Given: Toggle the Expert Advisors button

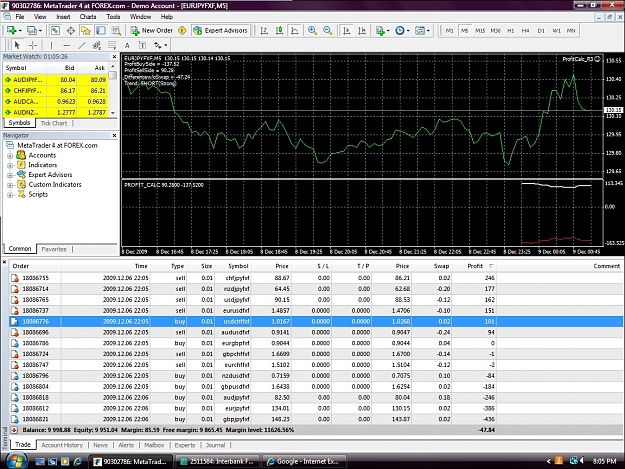Looking at the screenshot, I should coord(220,31).
